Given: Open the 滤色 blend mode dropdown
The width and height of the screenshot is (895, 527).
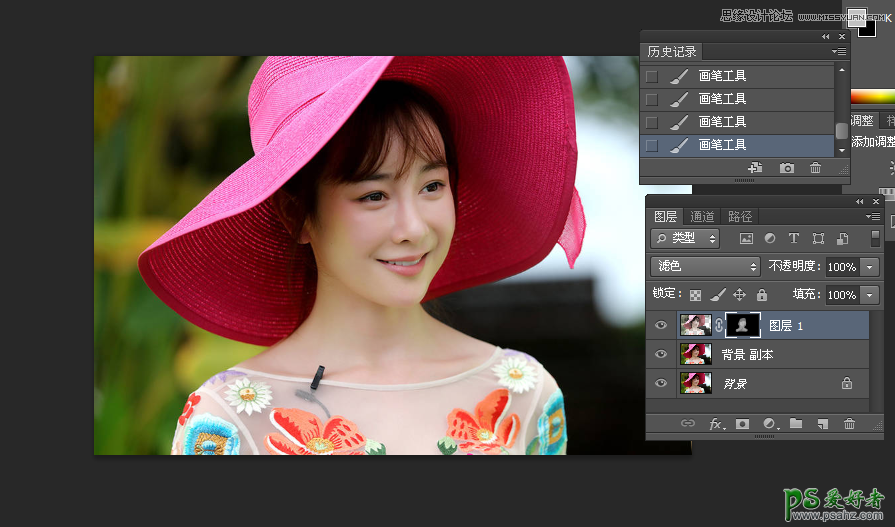Looking at the screenshot, I should (x=705, y=267).
